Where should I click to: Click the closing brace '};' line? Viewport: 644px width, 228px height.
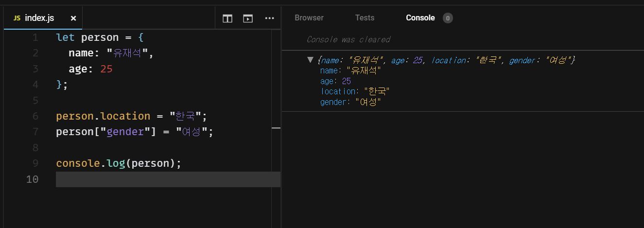click(x=62, y=85)
